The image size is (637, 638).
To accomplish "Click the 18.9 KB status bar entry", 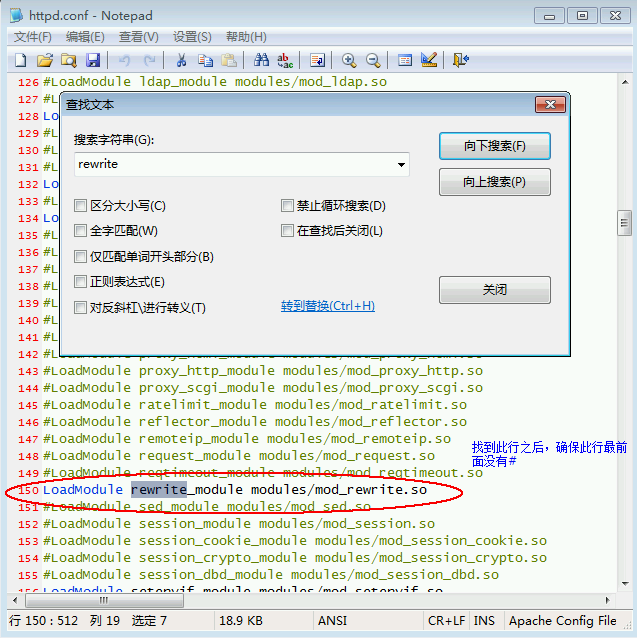I will pyautogui.click(x=241, y=621).
